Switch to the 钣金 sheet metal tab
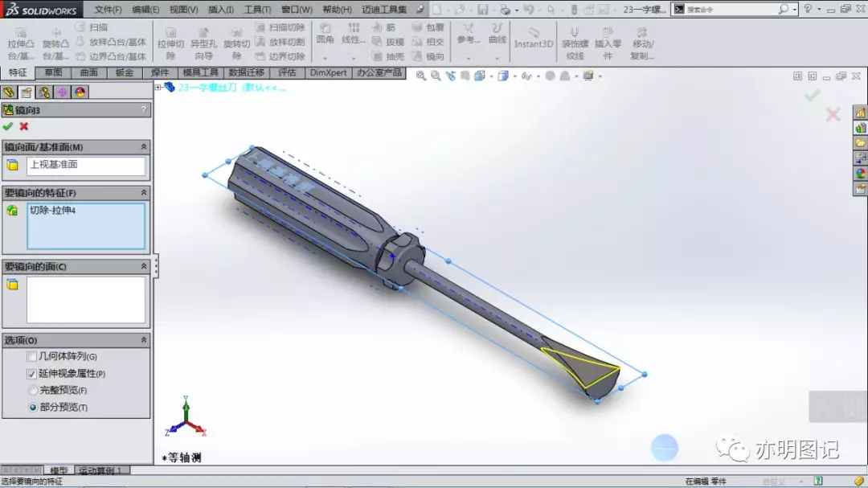This screenshot has width=868, height=488. point(124,72)
